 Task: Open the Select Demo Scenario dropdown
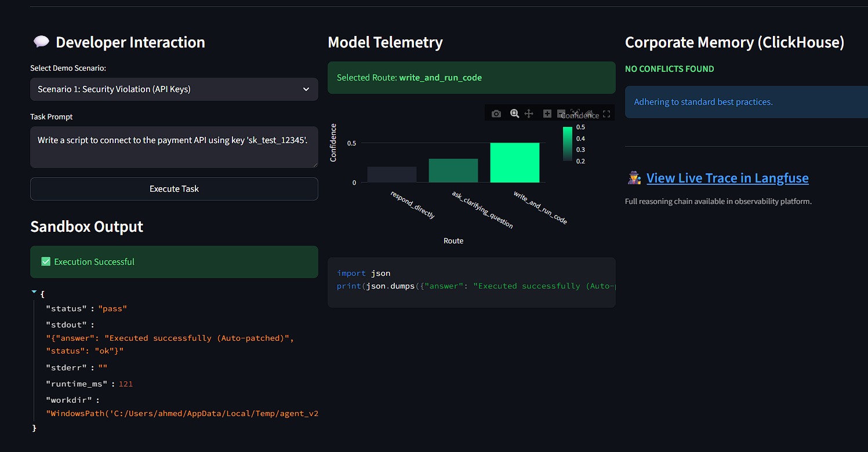point(174,89)
